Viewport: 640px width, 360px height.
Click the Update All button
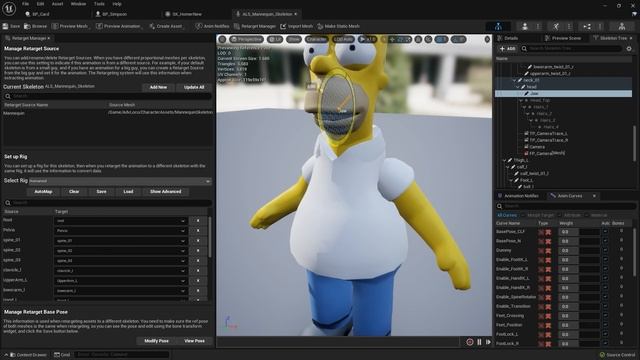tap(194, 87)
